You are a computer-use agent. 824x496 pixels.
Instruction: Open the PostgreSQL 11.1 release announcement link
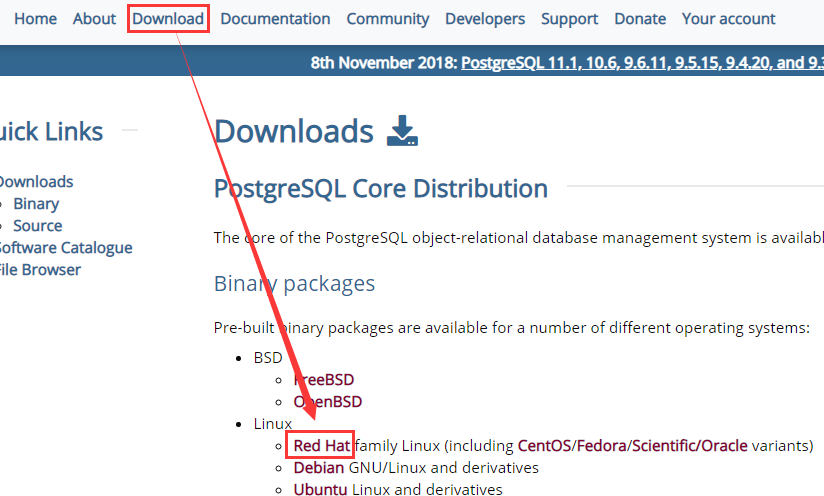point(642,63)
